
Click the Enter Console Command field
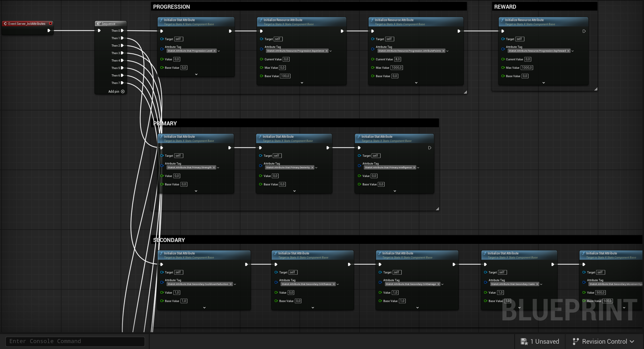pos(75,341)
